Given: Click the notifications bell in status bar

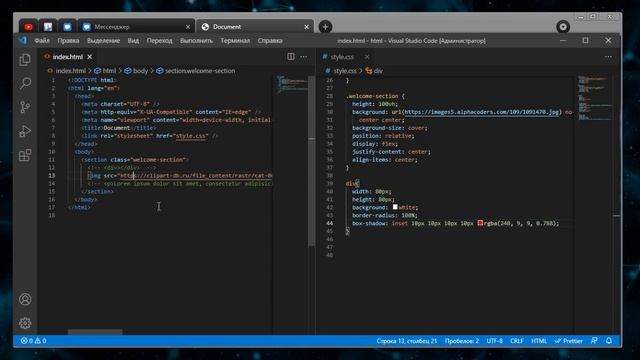Looking at the screenshot, I should click(609, 341).
